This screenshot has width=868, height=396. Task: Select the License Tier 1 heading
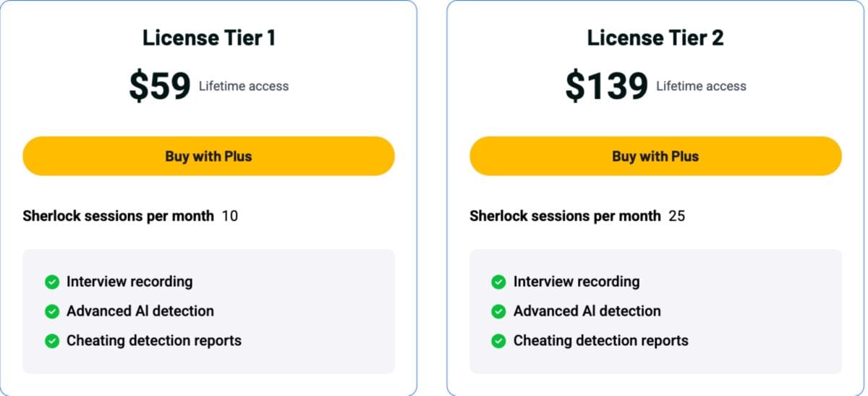click(208, 38)
